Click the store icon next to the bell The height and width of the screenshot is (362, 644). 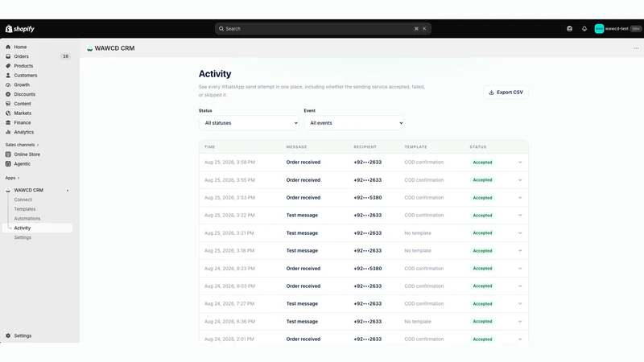[569, 29]
